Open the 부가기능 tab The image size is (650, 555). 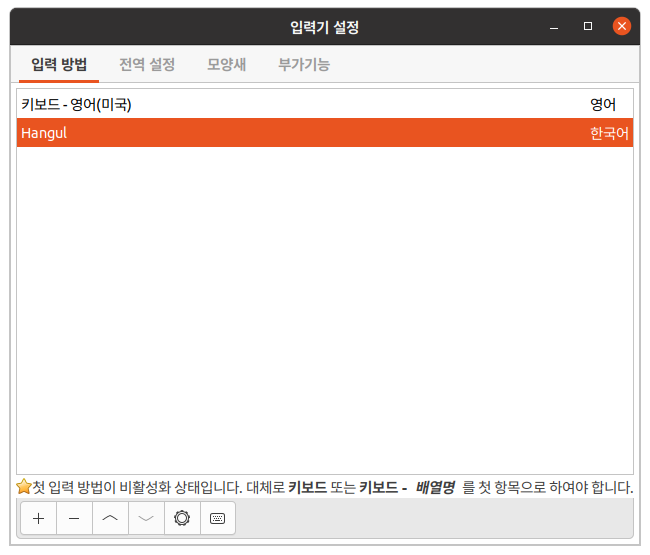(304, 64)
